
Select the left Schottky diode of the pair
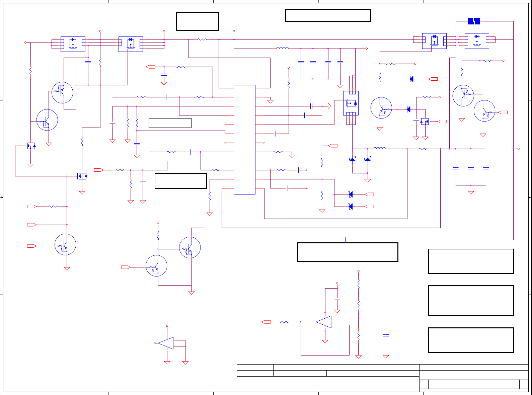click(x=352, y=159)
